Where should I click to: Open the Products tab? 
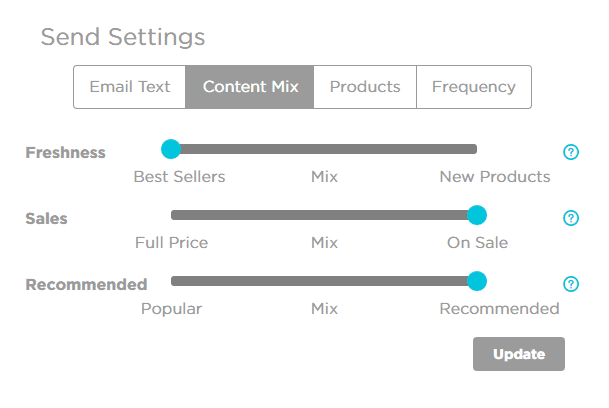click(365, 87)
